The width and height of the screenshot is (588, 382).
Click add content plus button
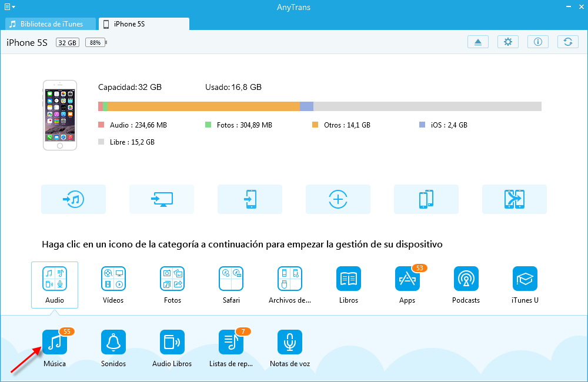click(338, 199)
